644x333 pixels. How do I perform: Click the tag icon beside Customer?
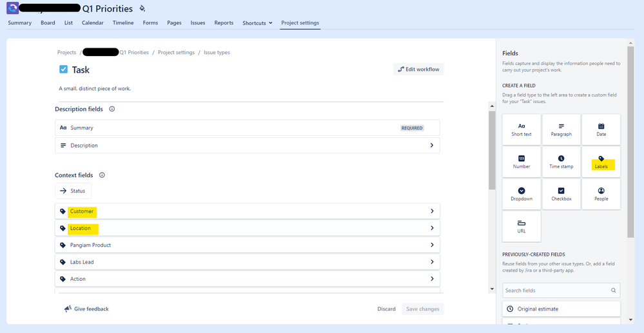tap(63, 211)
